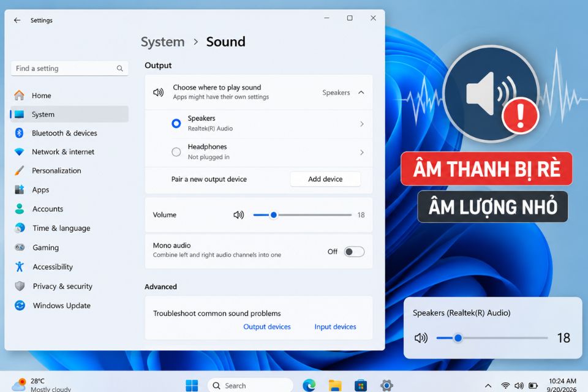This screenshot has height=392, width=588.
Task: Mute volume via speaker icon beside Volume slider
Action: point(238,215)
